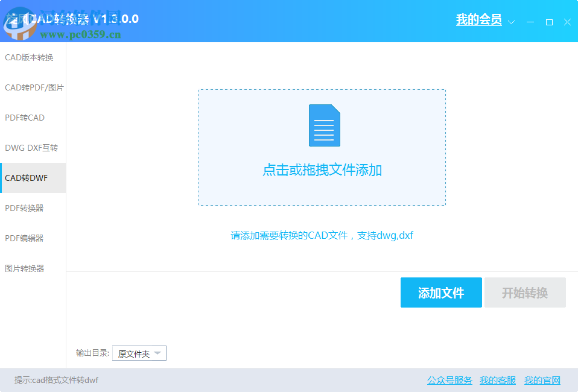
Task: Click the blue document icon in drop zone
Action: coord(324,125)
